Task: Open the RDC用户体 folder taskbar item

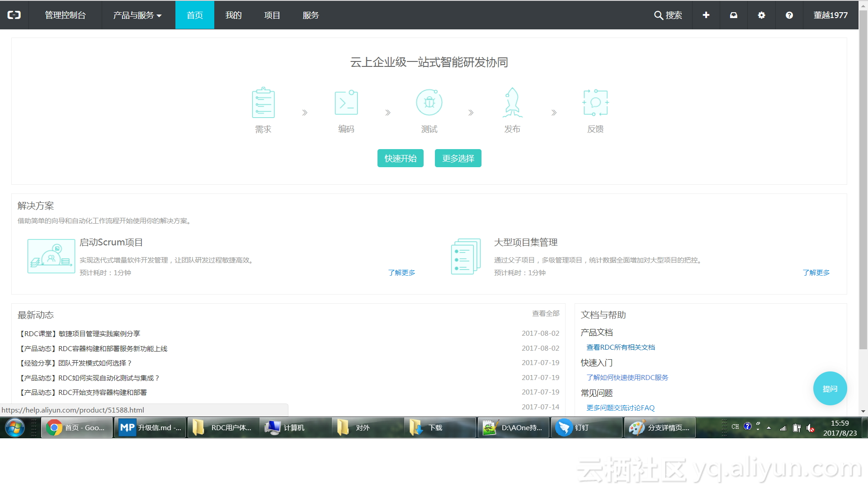Action: pyautogui.click(x=223, y=427)
